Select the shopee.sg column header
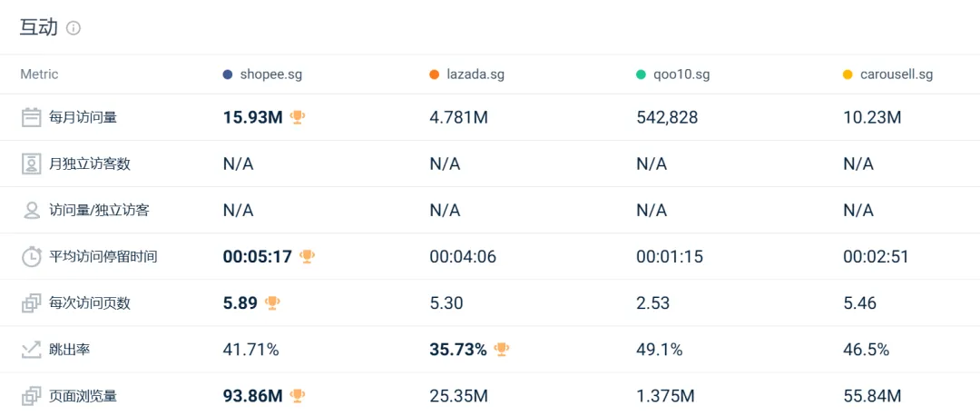This screenshot has height=416, width=980. tap(271, 74)
